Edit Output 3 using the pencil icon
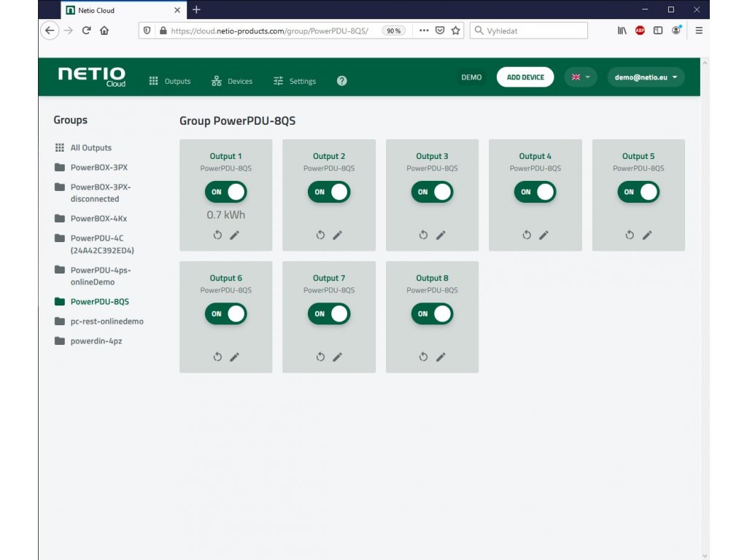 click(441, 235)
